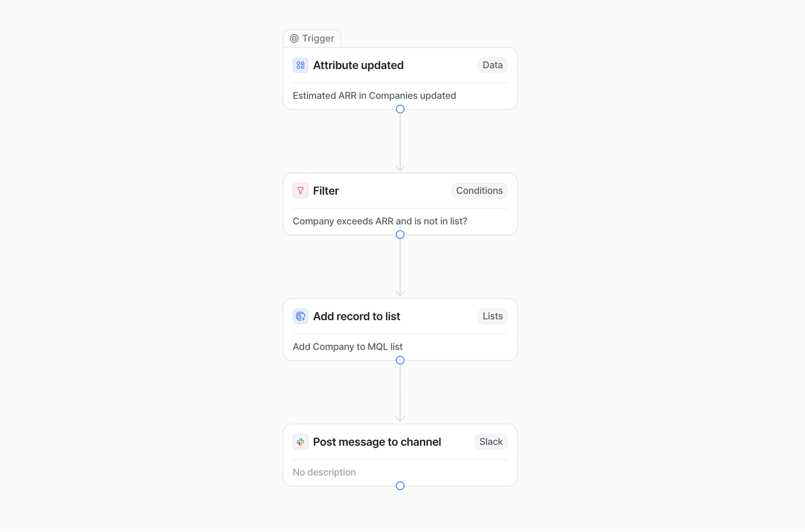Click 'Estimated ARR in Companies updated' description
The height and width of the screenshot is (532, 805).
(374, 96)
